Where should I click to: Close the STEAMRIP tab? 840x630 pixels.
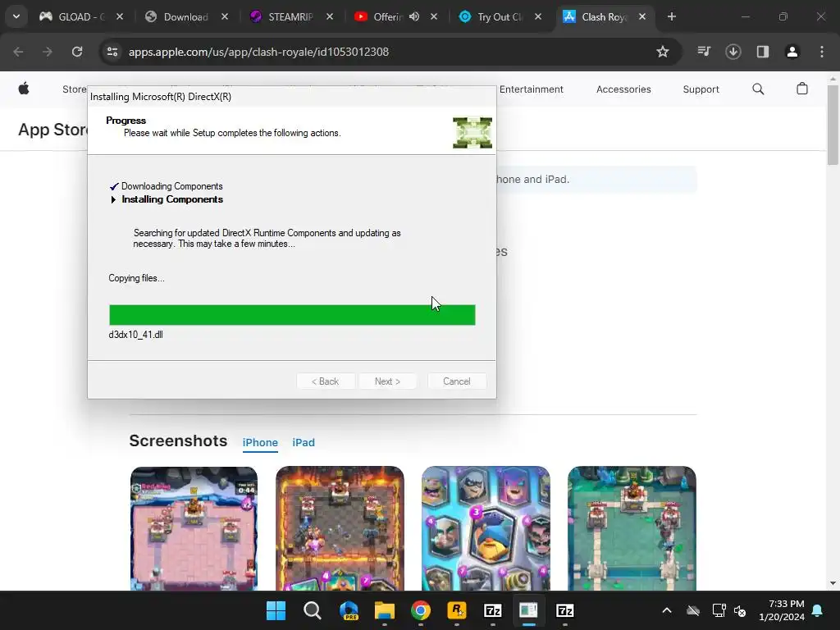330,16
